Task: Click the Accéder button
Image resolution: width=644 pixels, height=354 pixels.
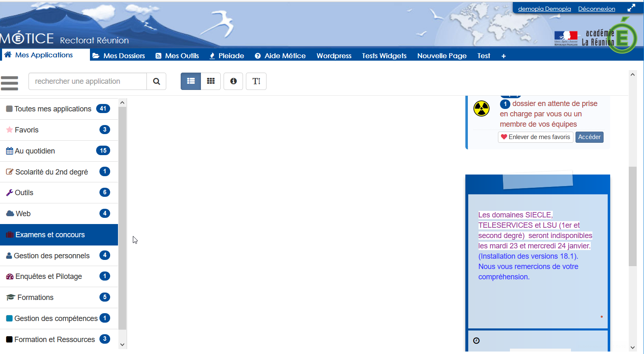Action: tap(589, 137)
